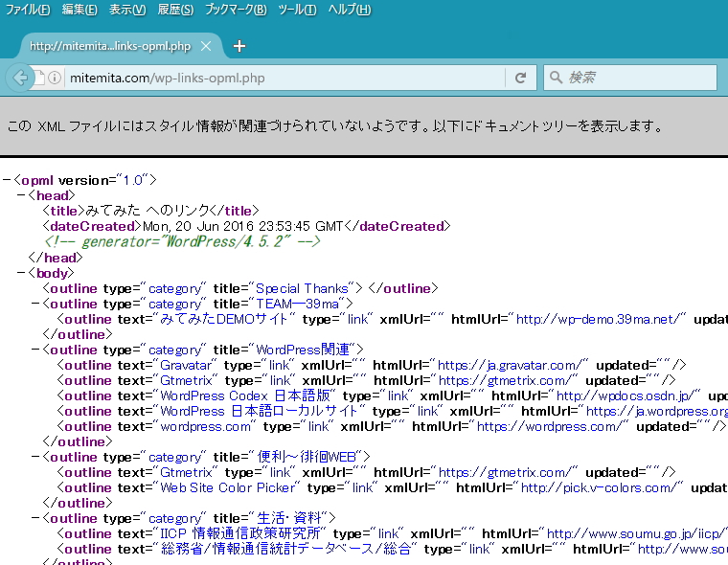Click Gtmetrix text under WordPress関連

point(186,380)
